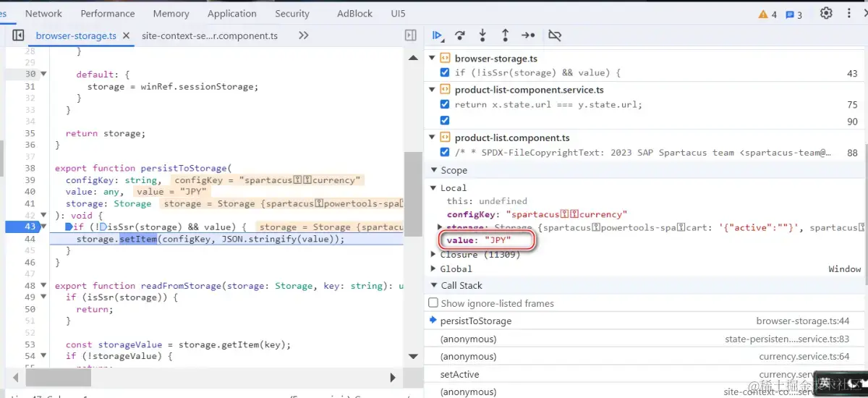This screenshot has width=868, height=398.
Task: Collapse product-list.component.ts breakpoint group
Action: coord(433,137)
